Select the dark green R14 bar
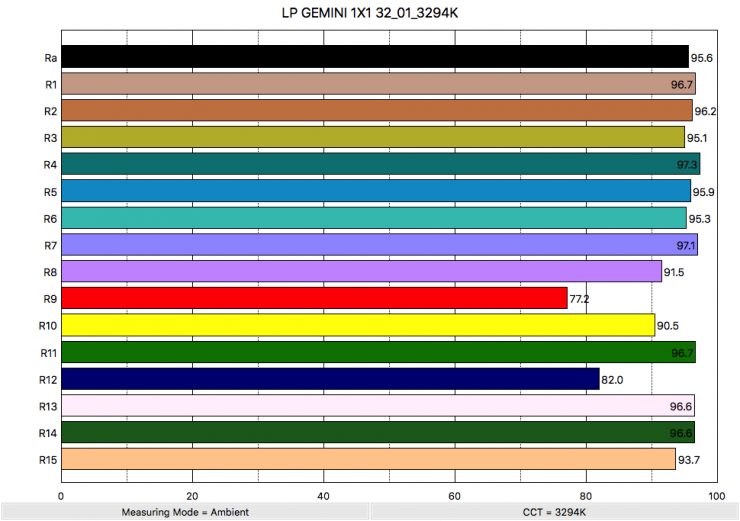740x521 pixels. (378, 432)
